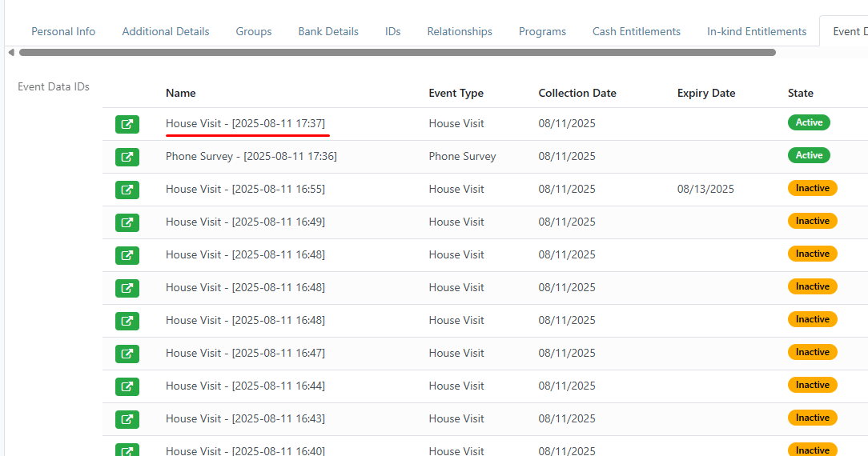
Task: Click the Inactive badge on the 16:47 row
Action: [812, 352]
